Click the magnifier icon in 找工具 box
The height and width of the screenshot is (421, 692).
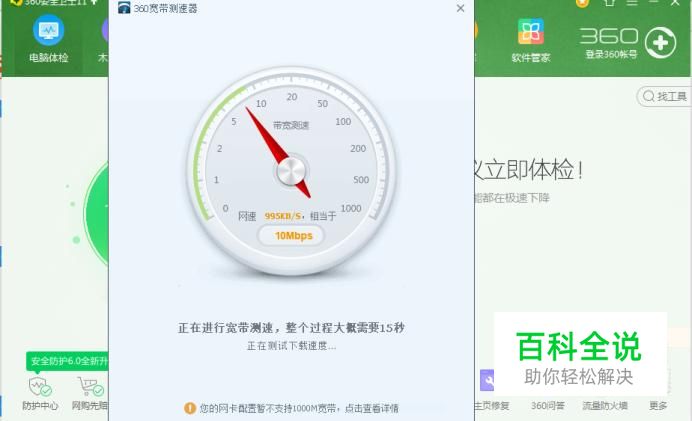[x=648, y=96]
